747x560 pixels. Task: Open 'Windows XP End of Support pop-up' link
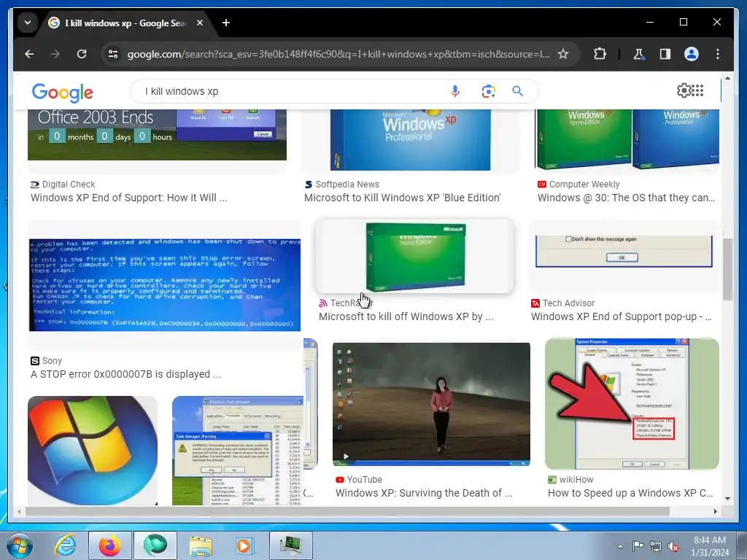(x=622, y=316)
